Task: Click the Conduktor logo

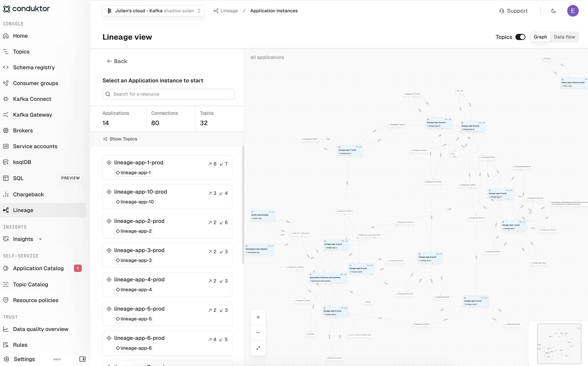Action: pyautogui.click(x=26, y=9)
